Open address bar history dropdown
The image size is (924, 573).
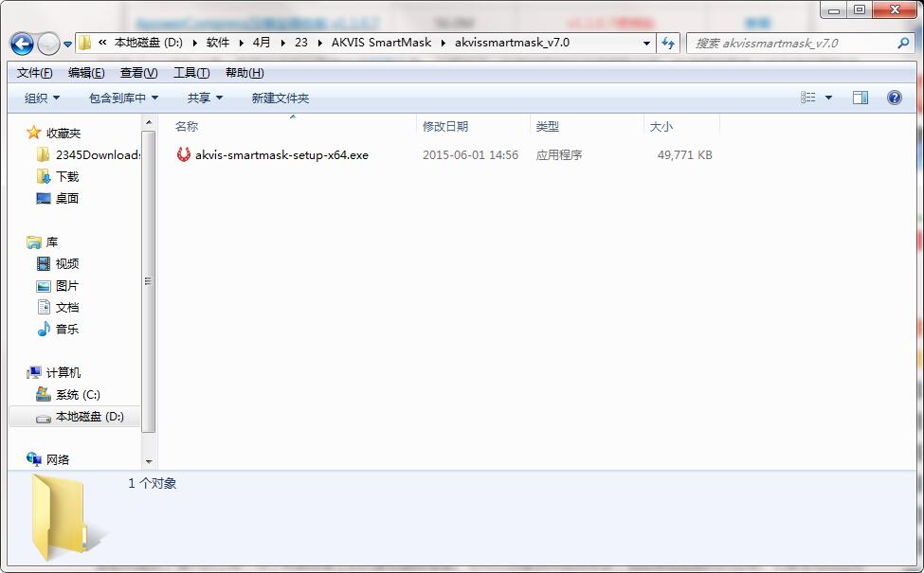pyautogui.click(x=646, y=43)
